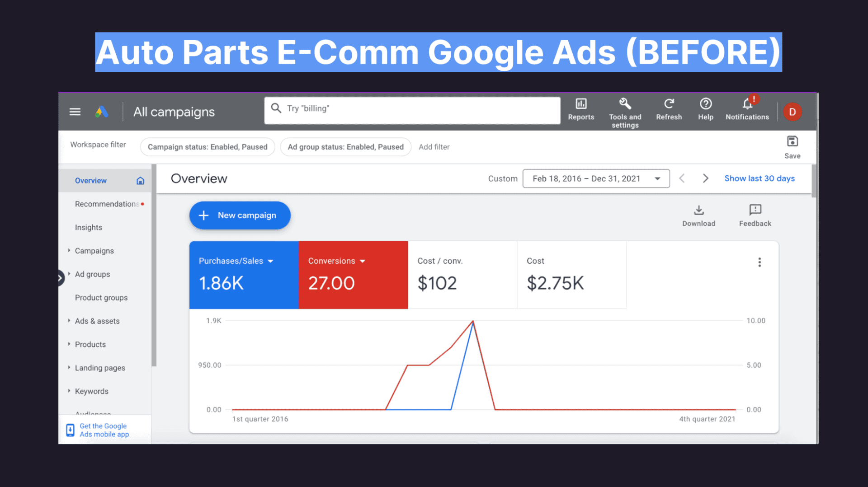Open the Help icon
This screenshot has width=868, height=487.
705,107
